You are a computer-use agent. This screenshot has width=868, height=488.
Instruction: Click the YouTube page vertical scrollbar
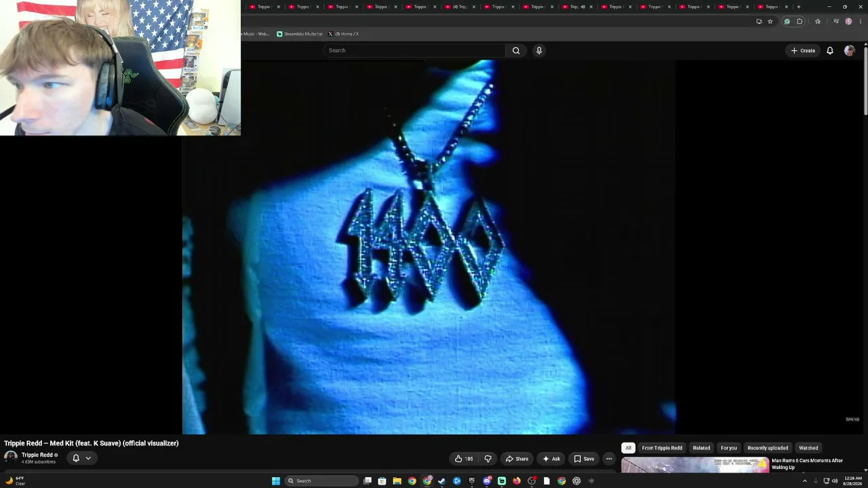pyautogui.click(x=865, y=81)
